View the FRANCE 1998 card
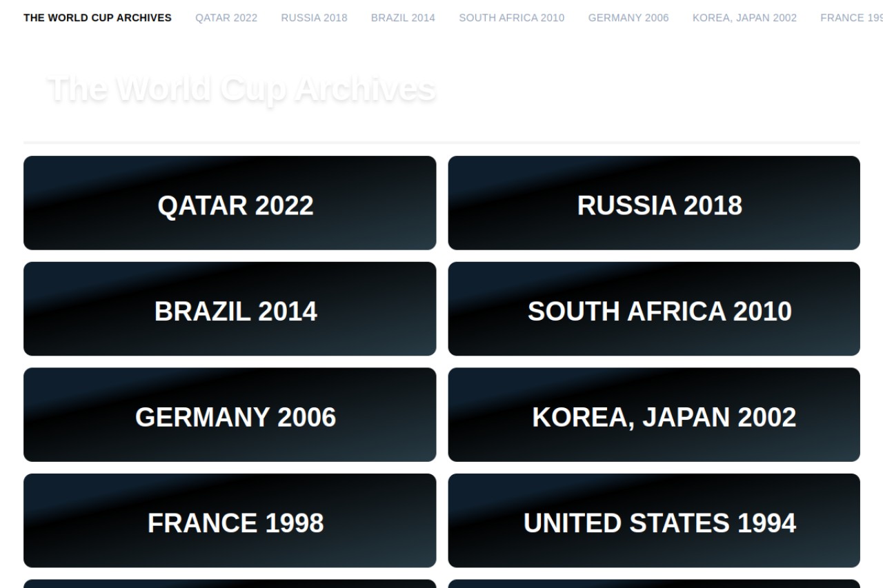The height and width of the screenshot is (588, 883). tap(230, 520)
